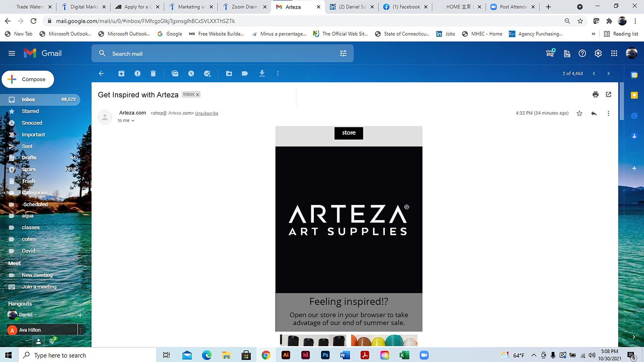The height and width of the screenshot is (362, 644).
Task: Delete email with trash icon
Action: click(x=153, y=74)
